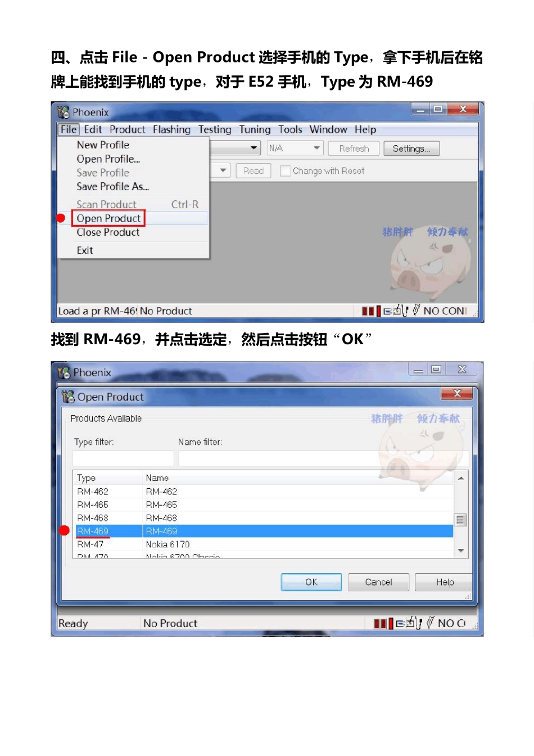
Task: Select the RM-47 Nokia 6170 row
Action: point(264,544)
